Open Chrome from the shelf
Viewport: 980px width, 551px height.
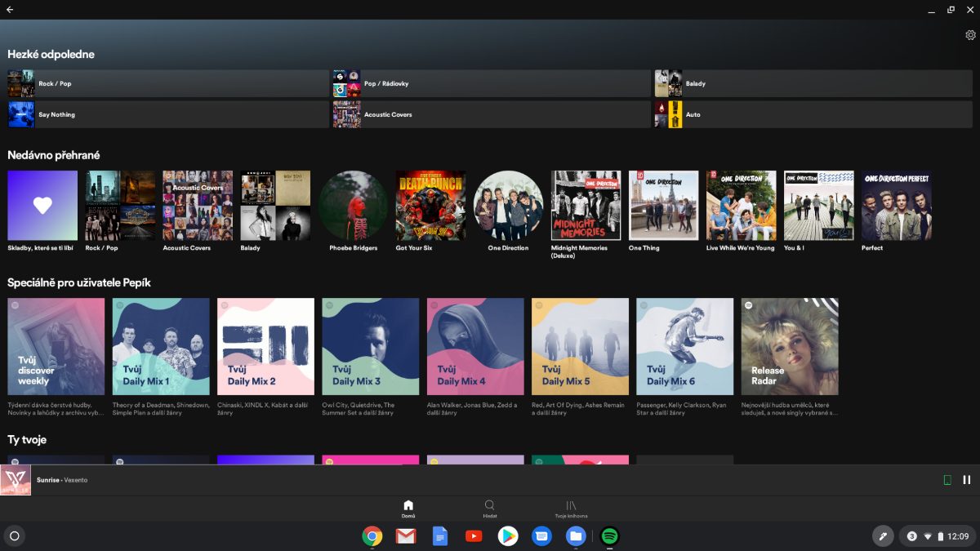pos(372,536)
